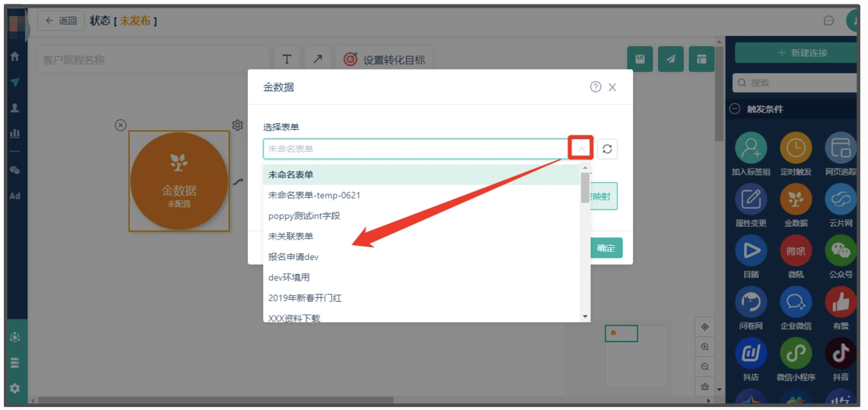This screenshot has width=868, height=410.
Task: Add 加入标签组 trigger
Action: pos(751,154)
